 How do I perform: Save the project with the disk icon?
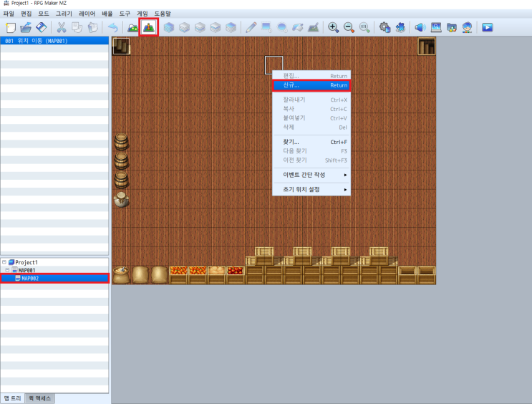[x=42, y=27]
